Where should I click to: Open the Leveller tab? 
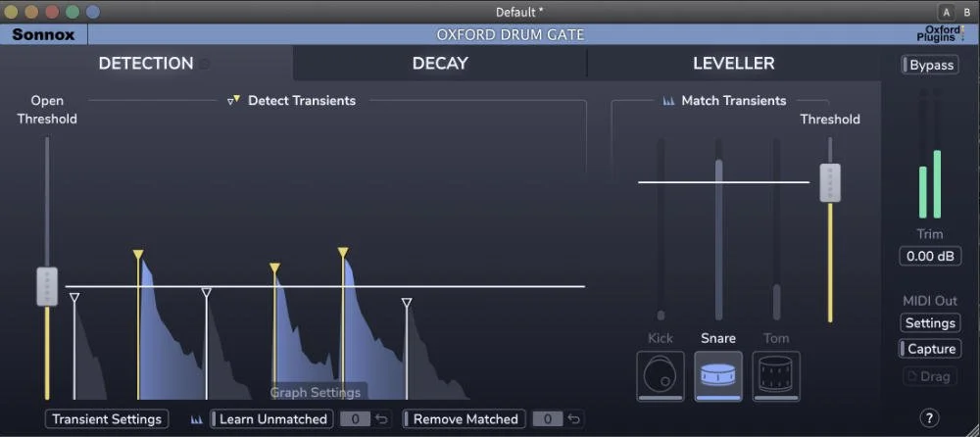[734, 63]
